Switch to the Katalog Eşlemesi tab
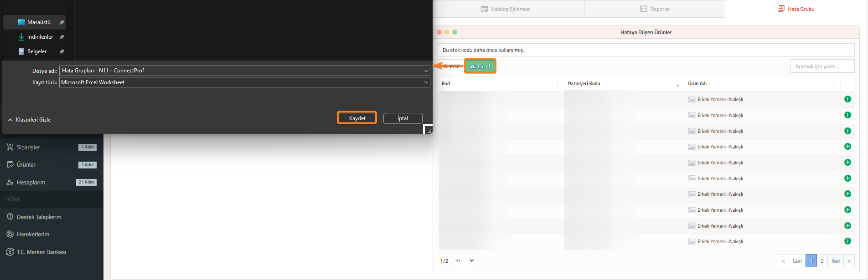The image size is (868, 280). coord(506,9)
